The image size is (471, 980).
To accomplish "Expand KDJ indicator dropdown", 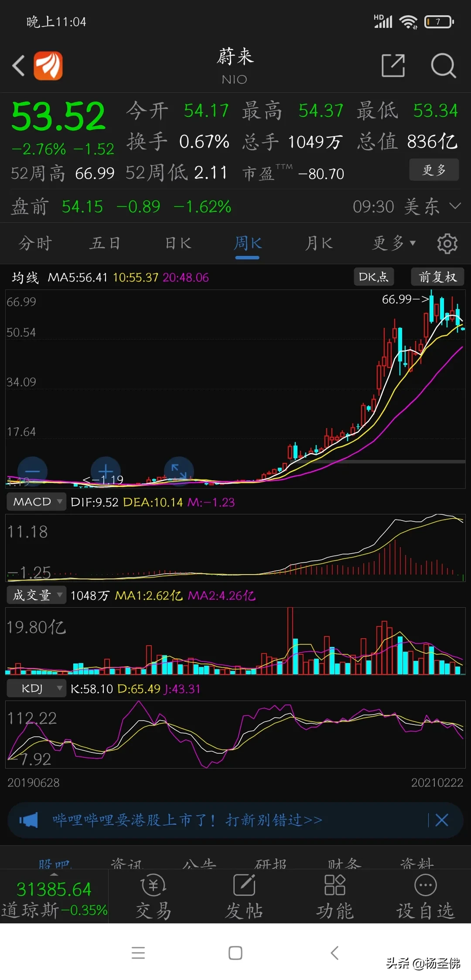I will 36,688.
